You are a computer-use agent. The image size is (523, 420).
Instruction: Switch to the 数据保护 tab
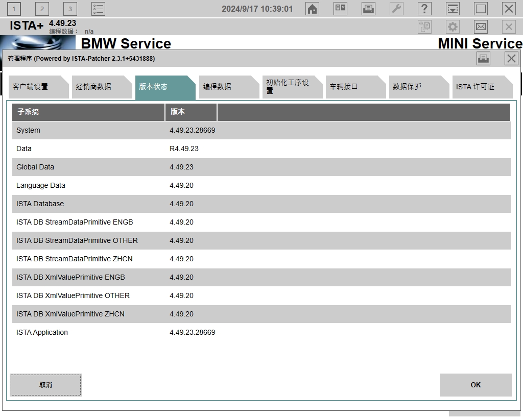coord(419,87)
